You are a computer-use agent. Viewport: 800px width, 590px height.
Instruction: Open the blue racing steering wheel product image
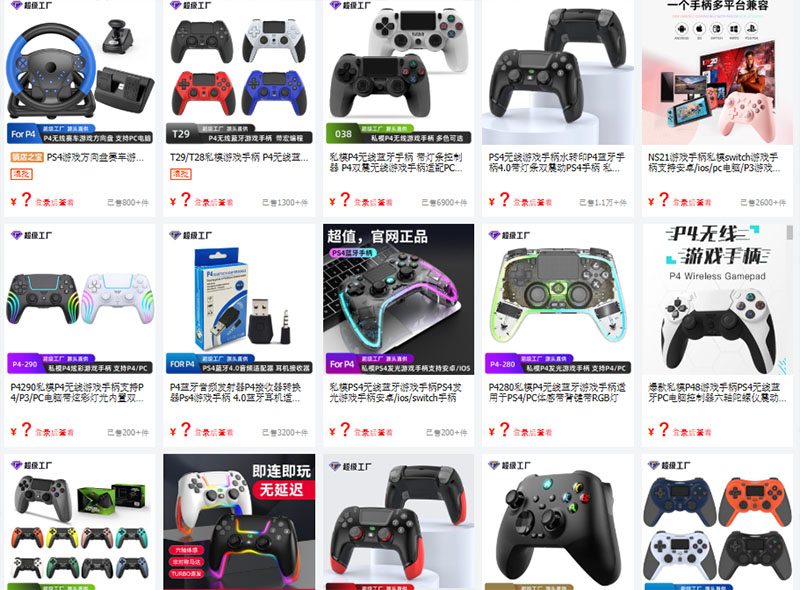coord(80,71)
